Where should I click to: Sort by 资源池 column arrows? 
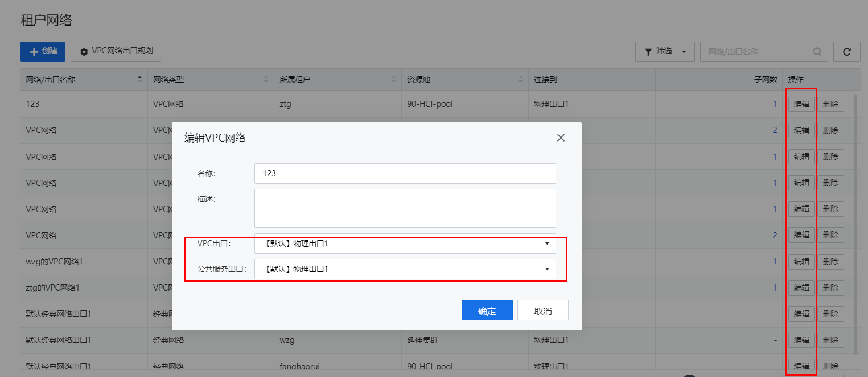(521, 80)
